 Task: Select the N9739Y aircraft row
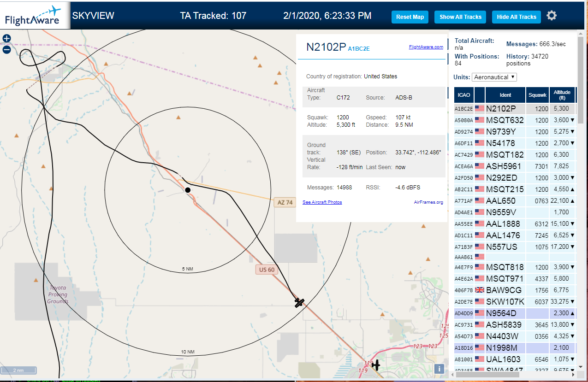pyautogui.click(x=515, y=132)
